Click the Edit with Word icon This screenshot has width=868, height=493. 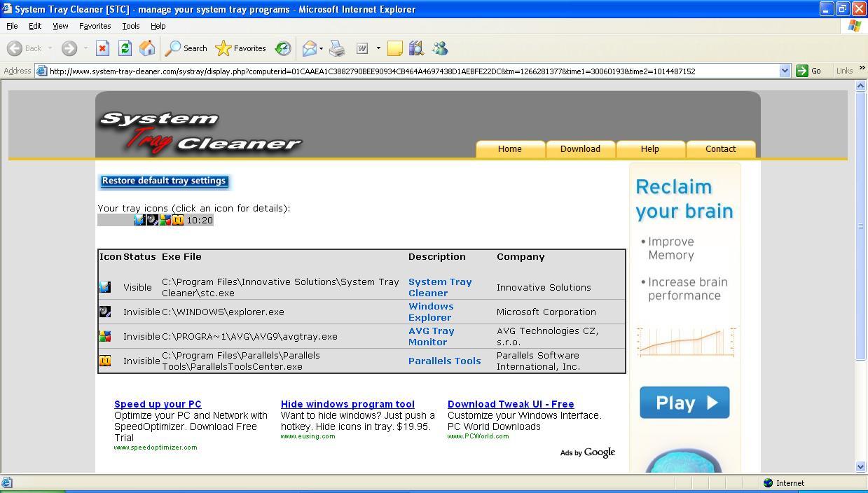pyautogui.click(x=362, y=48)
